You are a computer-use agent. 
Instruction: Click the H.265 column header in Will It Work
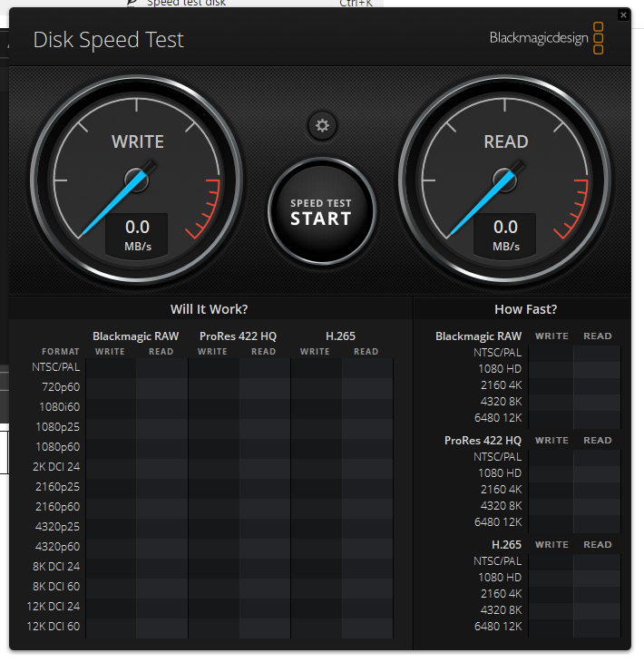(x=340, y=336)
